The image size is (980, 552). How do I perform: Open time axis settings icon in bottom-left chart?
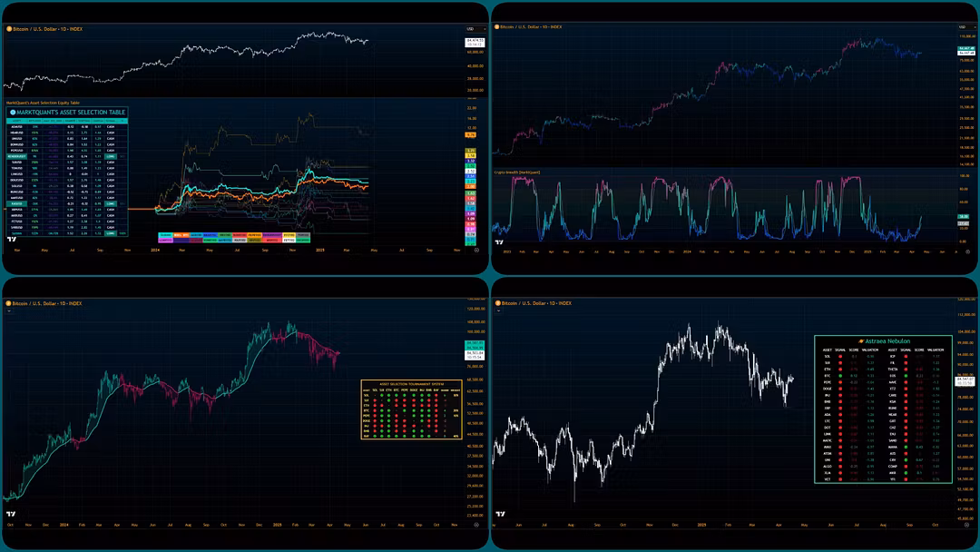click(476, 525)
